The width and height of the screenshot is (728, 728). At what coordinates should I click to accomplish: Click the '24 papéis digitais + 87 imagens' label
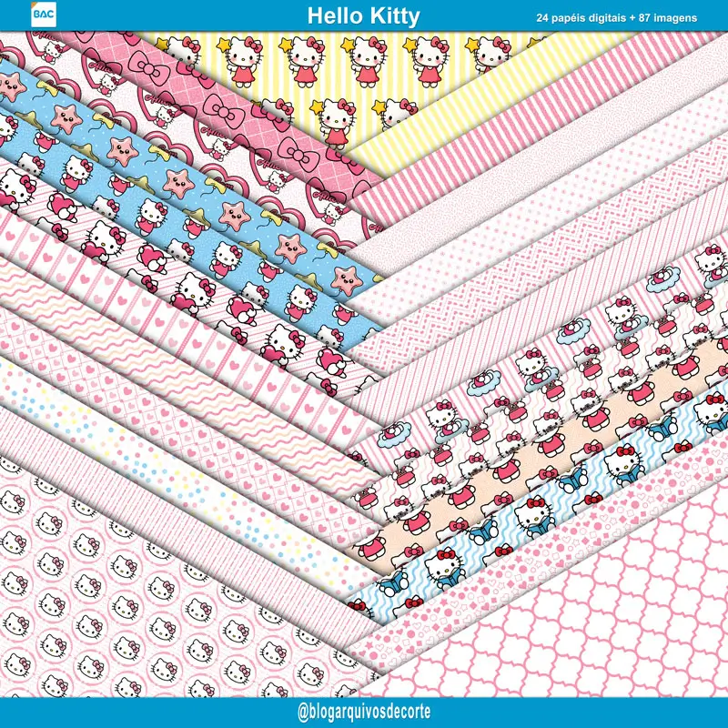[x=616, y=17]
